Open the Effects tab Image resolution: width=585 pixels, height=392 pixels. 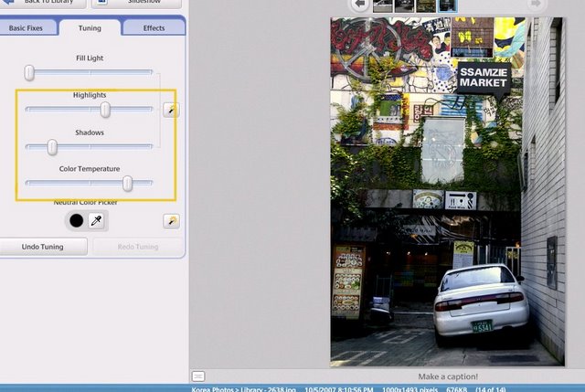[x=154, y=28]
